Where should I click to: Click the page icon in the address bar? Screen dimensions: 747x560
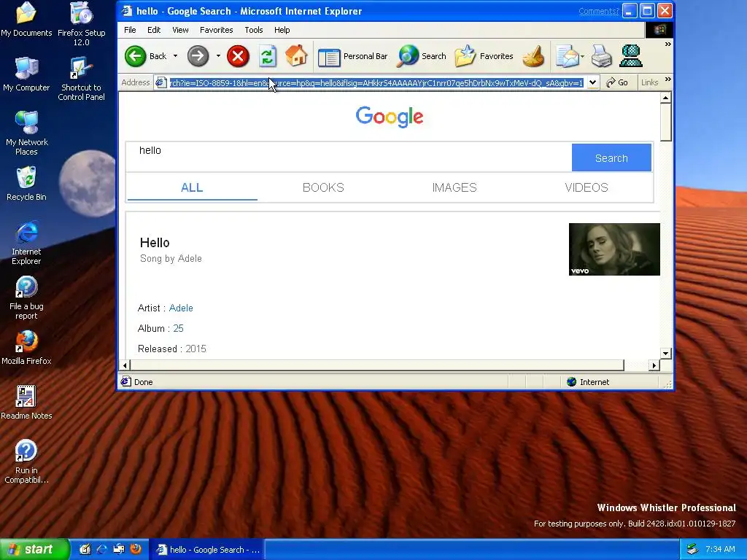coord(161,82)
